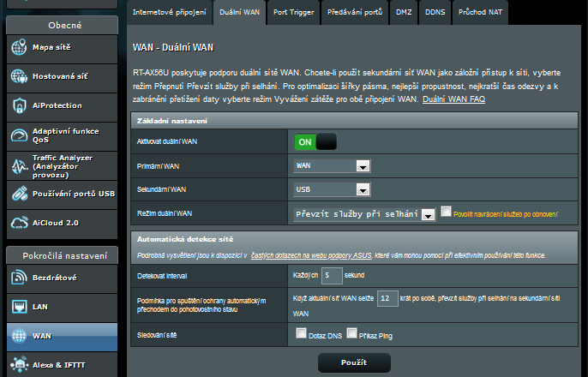The image size is (588, 377).
Task: Open the DDNS tab
Action: click(433, 12)
